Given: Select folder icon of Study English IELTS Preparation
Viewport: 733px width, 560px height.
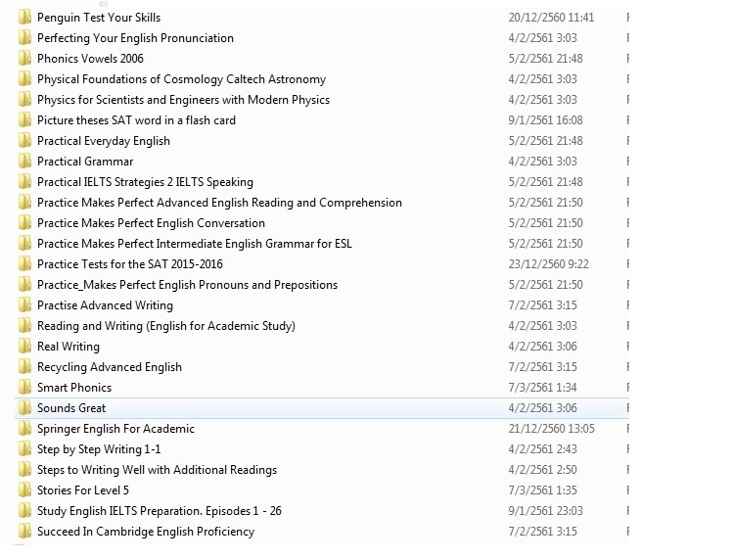Looking at the screenshot, I should click(x=24, y=511).
